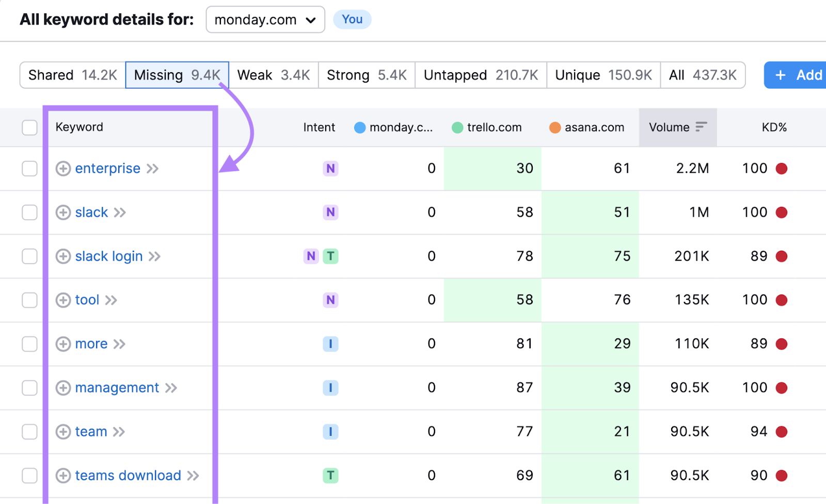This screenshot has height=504, width=826.
Task: Click the Volume column sort icon
Action: (x=701, y=127)
